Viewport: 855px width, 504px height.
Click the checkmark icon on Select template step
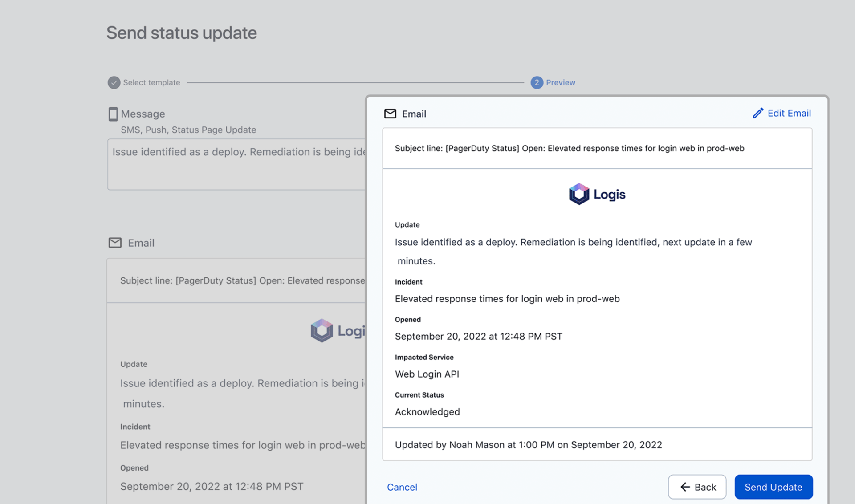coord(114,82)
